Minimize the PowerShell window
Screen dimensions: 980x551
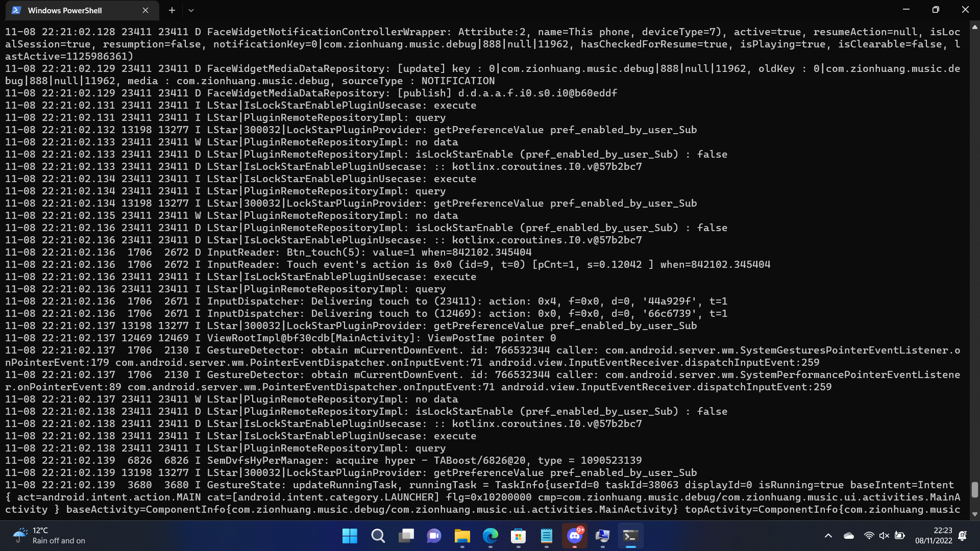click(x=906, y=10)
